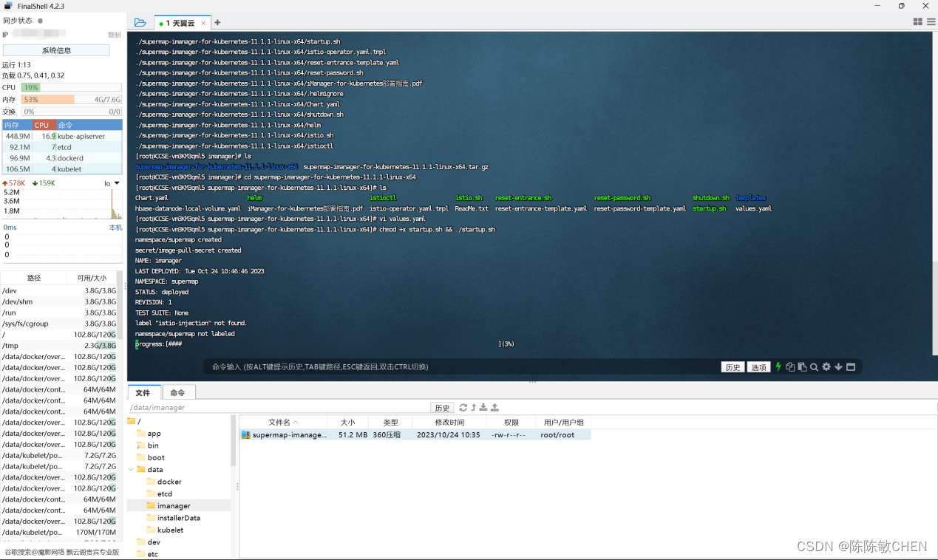The image size is (938, 560).
Task: Click the download file icon
Action: tap(483, 408)
